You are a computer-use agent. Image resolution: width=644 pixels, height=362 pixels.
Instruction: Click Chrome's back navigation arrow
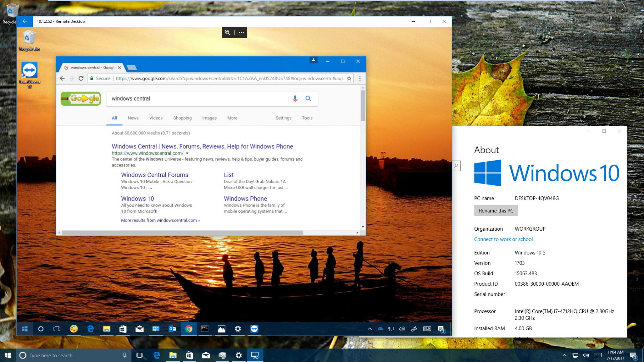pyautogui.click(x=62, y=79)
